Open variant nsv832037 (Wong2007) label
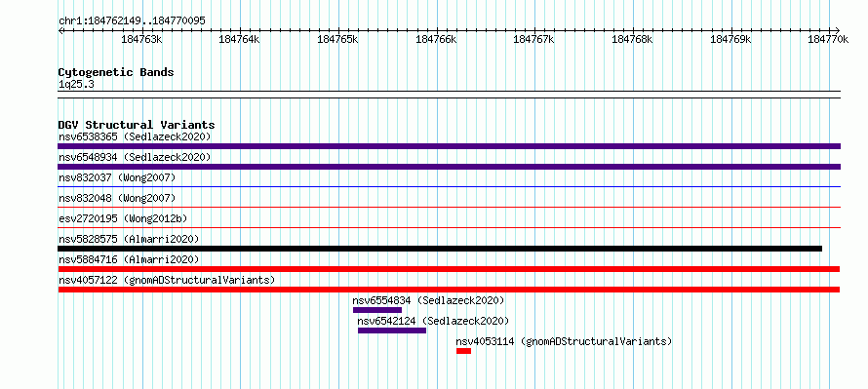The image size is (868, 389). point(117,177)
